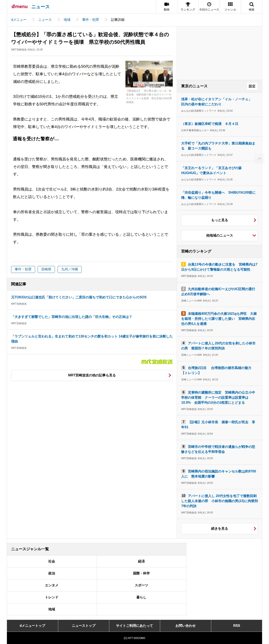Click footer dメニュートップ
269x644 pixels.
(x=33, y=625)
